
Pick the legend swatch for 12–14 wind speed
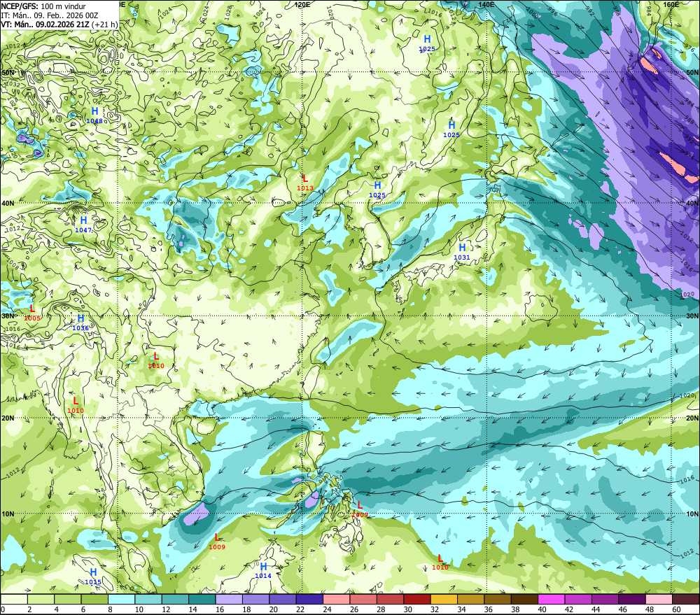pyautogui.click(x=175, y=599)
